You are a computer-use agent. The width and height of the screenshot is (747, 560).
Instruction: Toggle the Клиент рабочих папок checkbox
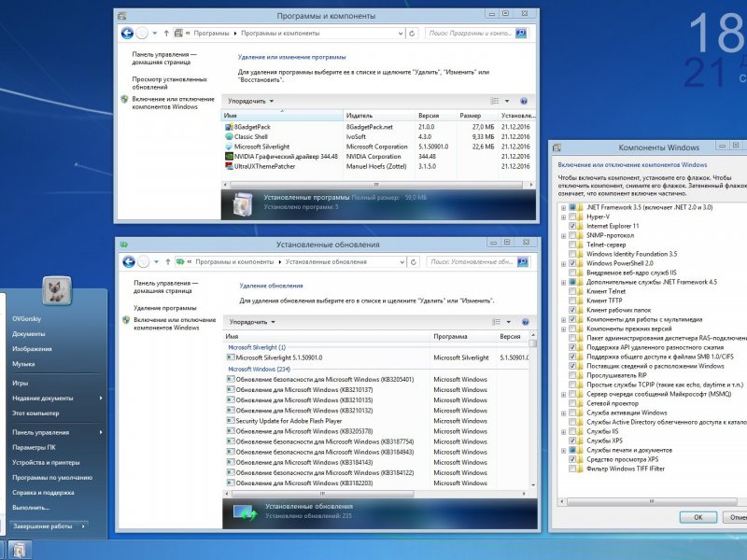tap(572, 310)
